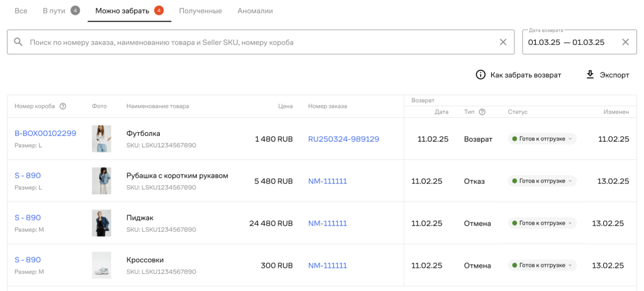The width and height of the screenshot is (644, 291).
Task: Clear the return date range filter
Action: pyautogui.click(x=626, y=42)
